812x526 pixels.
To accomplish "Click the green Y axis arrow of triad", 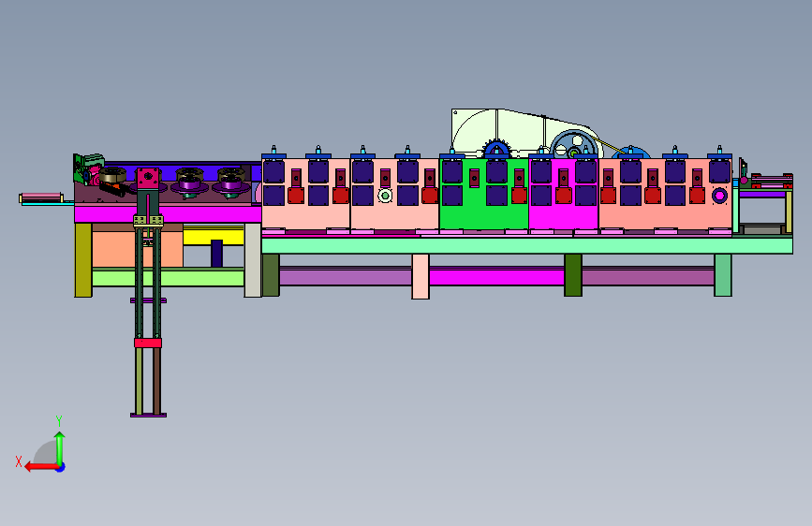I will [x=60, y=447].
